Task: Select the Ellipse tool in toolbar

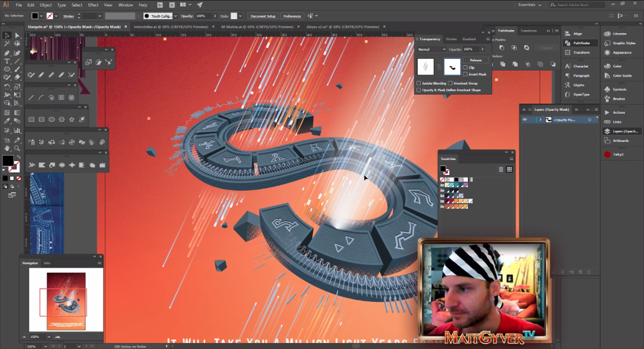Action: (x=7, y=69)
